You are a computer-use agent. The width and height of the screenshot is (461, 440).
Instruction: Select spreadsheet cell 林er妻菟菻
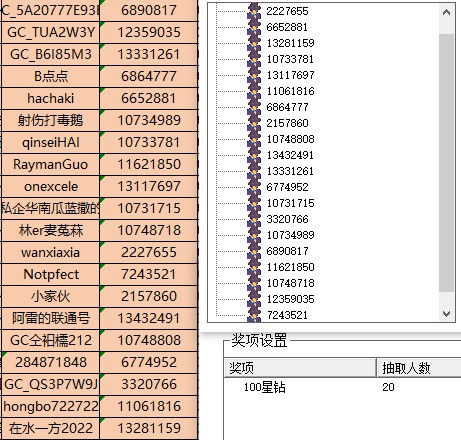(51, 230)
